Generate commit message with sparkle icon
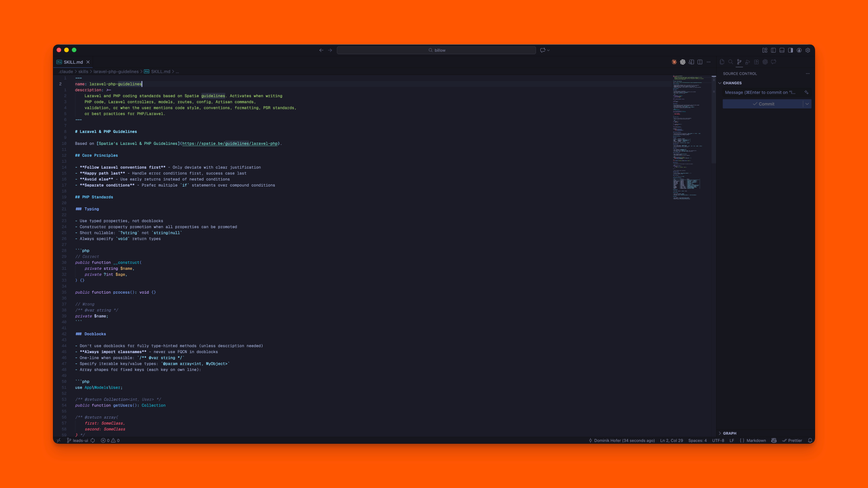 coord(806,92)
